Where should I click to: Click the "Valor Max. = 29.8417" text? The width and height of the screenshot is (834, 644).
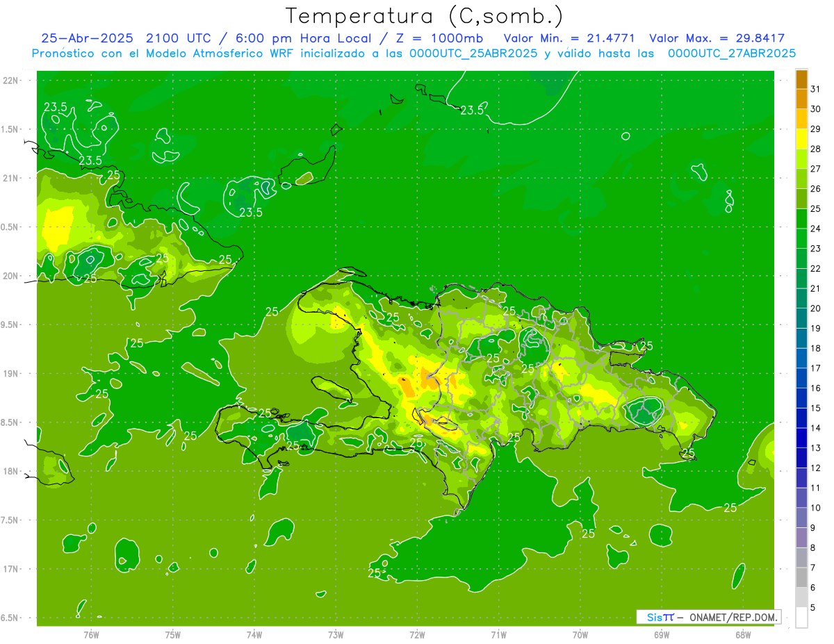[717, 38]
